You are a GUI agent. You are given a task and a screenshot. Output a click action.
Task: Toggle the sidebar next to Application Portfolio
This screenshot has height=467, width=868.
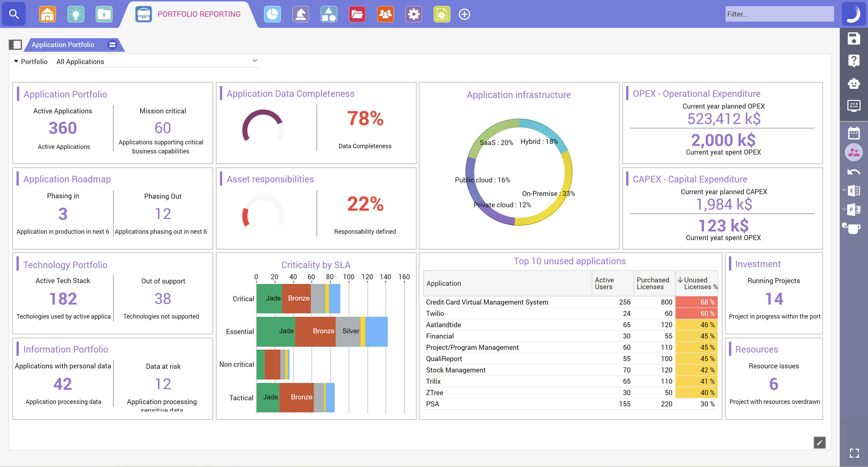pos(16,45)
